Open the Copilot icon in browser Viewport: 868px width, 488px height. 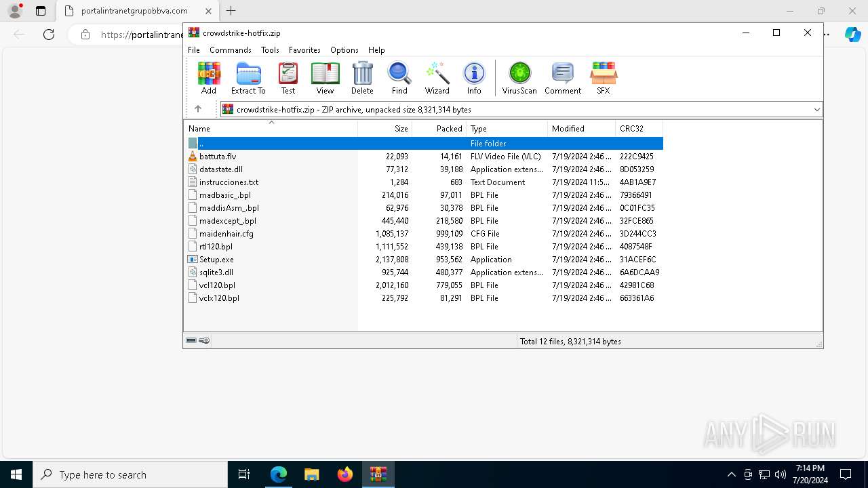(852, 35)
